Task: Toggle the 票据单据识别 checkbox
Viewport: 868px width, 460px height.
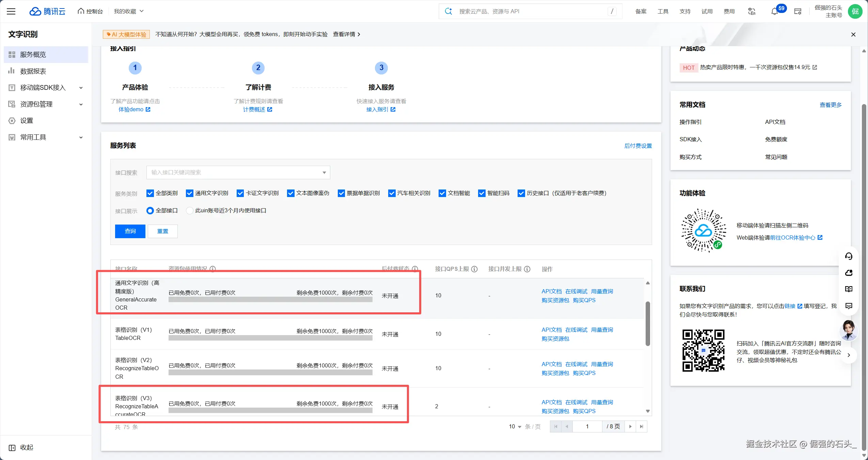Action: (x=341, y=193)
